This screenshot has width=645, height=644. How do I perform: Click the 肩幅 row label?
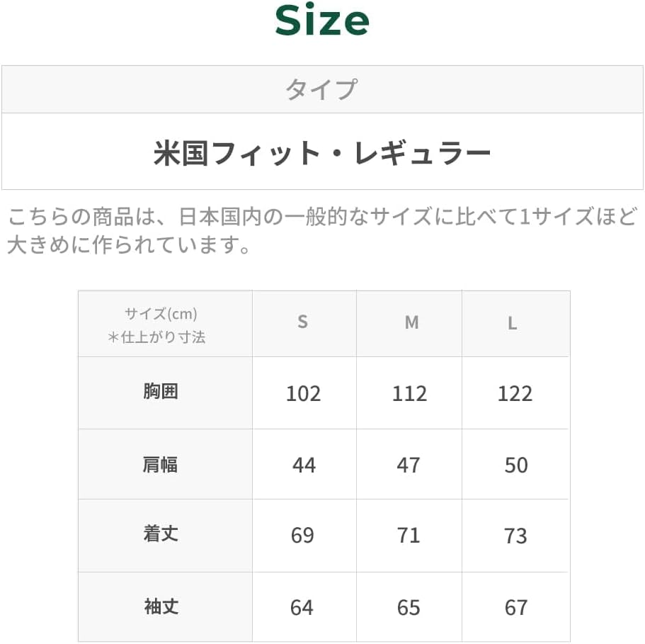point(161,465)
